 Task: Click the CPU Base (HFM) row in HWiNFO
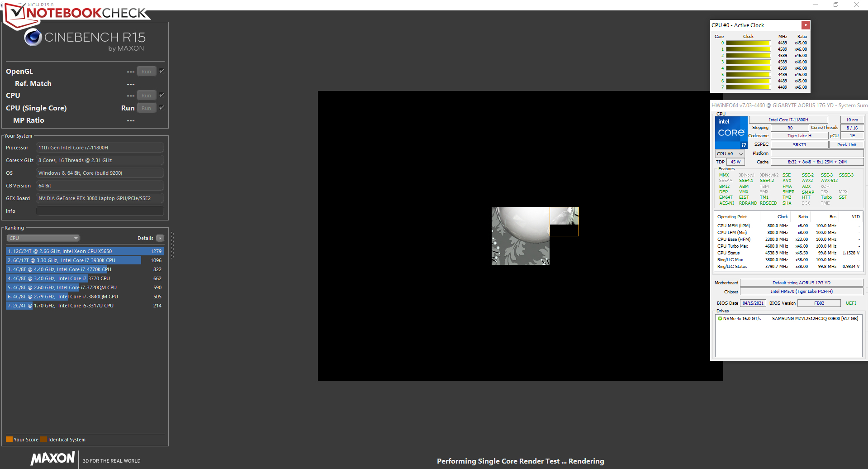(x=788, y=239)
